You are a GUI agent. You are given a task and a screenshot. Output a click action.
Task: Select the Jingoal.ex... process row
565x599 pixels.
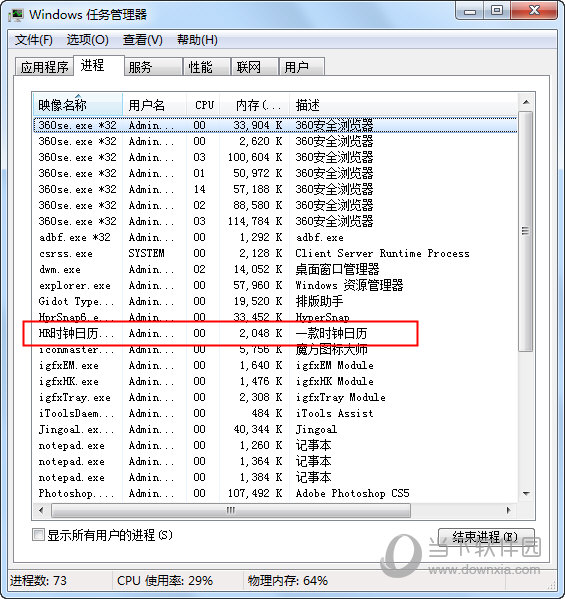click(x=275, y=430)
